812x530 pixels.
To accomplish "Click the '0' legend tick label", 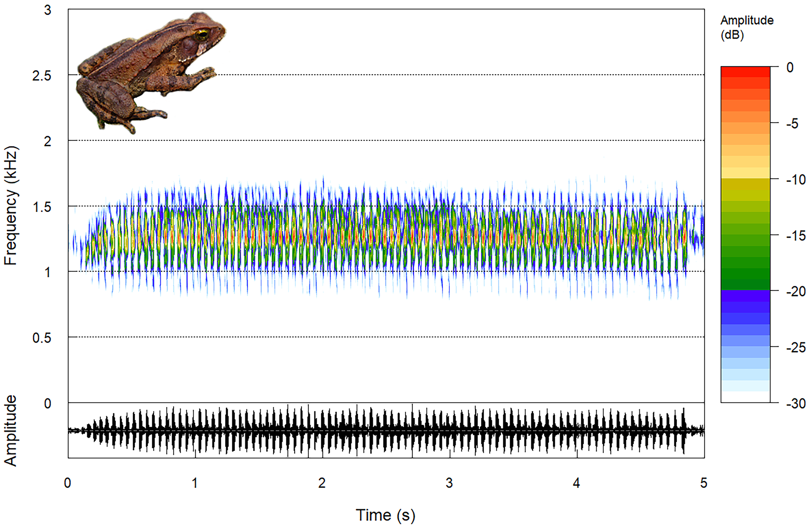I will click(790, 67).
